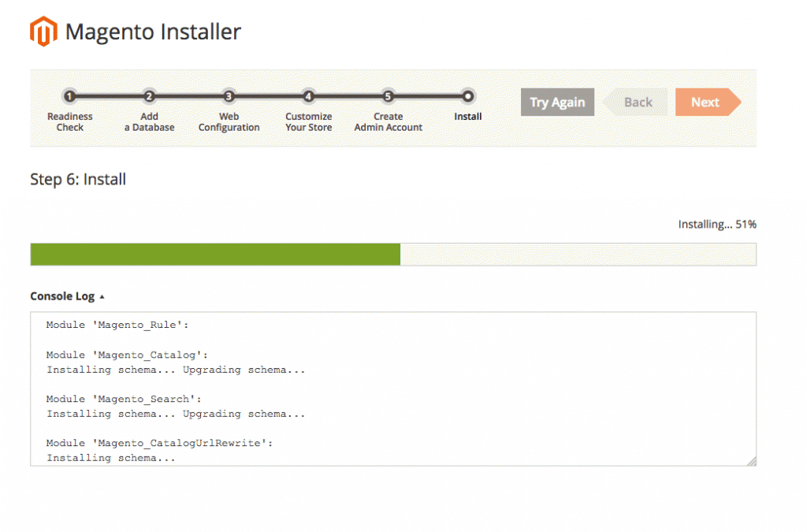Select step 1 Readiness Check circle
This screenshot has height=532, width=807.
tap(69, 96)
